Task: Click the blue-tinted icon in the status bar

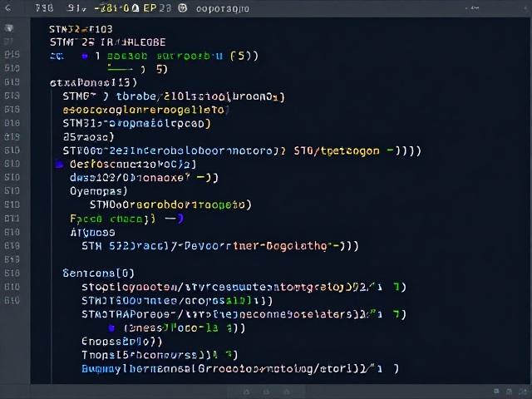Action: pos(497,392)
